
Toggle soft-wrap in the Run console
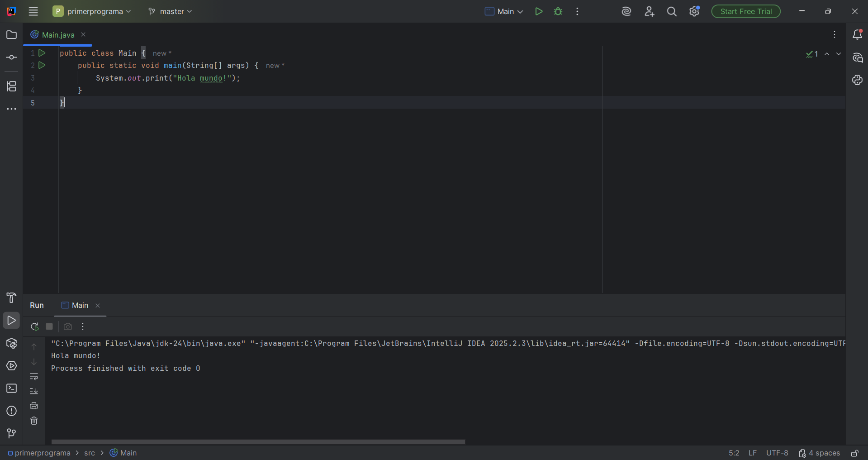click(x=34, y=377)
